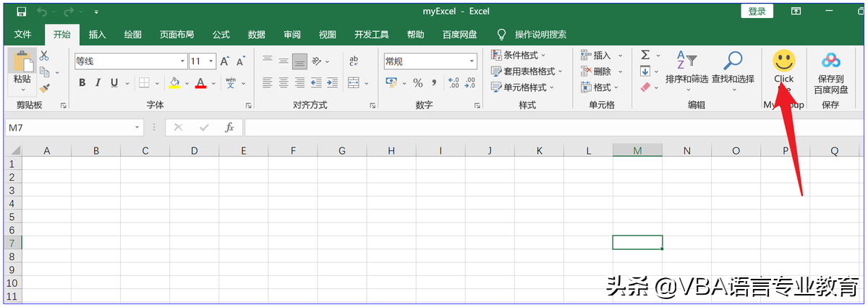The width and height of the screenshot is (868, 307).
Task: Copy selection using the copy icon
Action: 44,72
